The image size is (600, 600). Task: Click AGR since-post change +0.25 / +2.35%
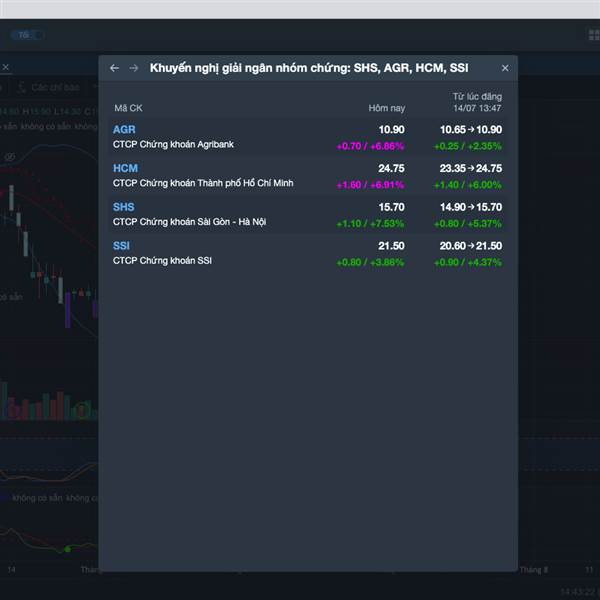point(468,146)
